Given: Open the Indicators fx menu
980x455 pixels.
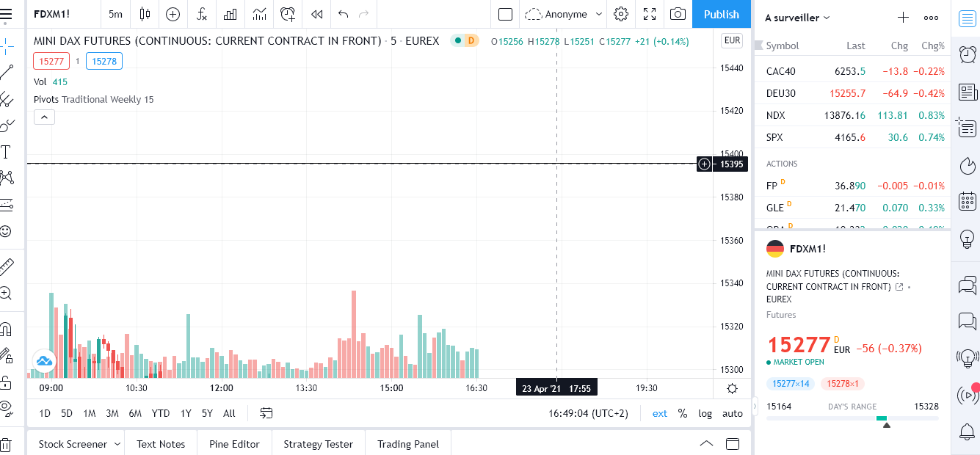Looking at the screenshot, I should click(x=201, y=14).
